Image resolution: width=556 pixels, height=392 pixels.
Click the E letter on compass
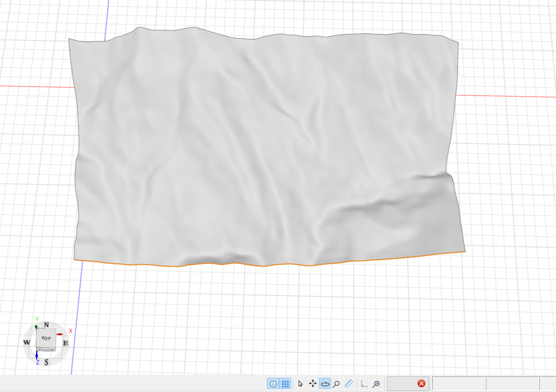pyautogui.click(x=66, y=343)
